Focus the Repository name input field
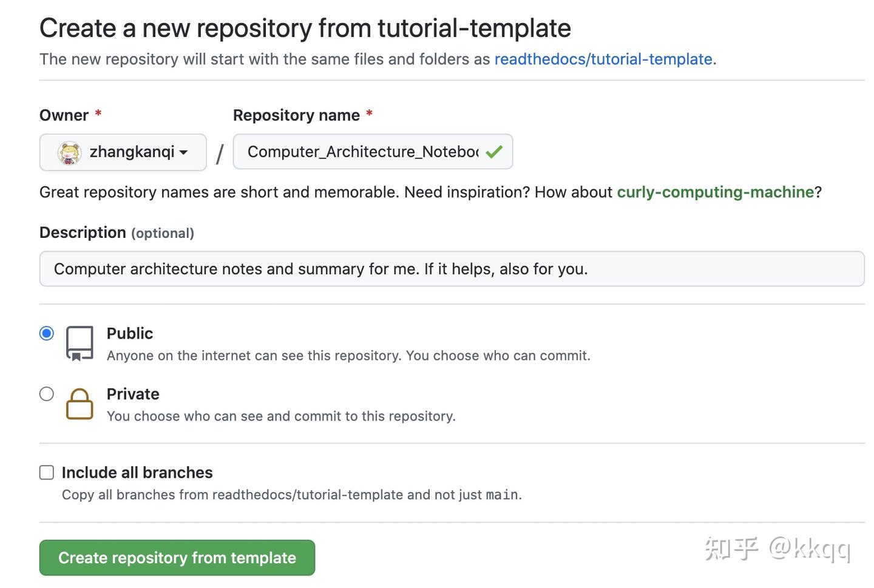This screenshot has height=588, width=874. (364, 152)
